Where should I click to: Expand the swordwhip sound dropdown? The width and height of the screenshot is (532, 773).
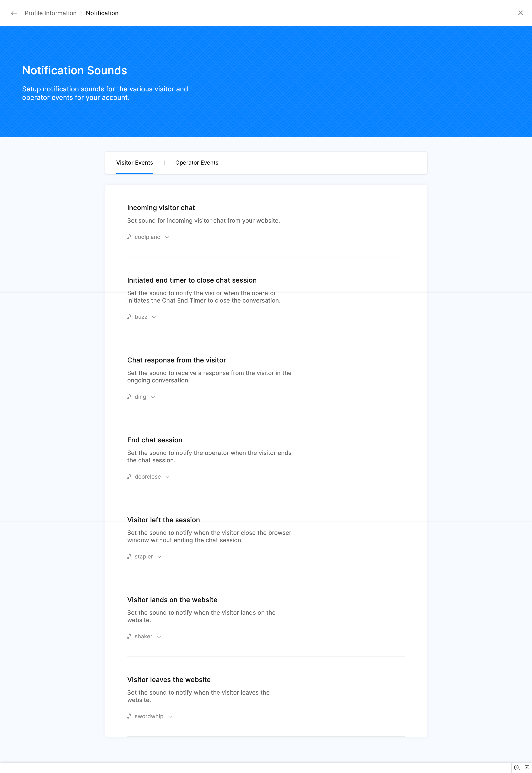[170, 717]
